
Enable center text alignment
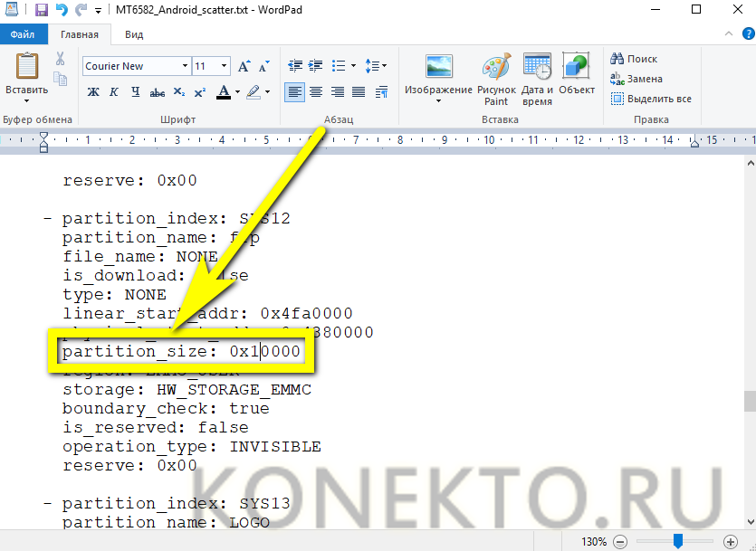tap(316, 92)
